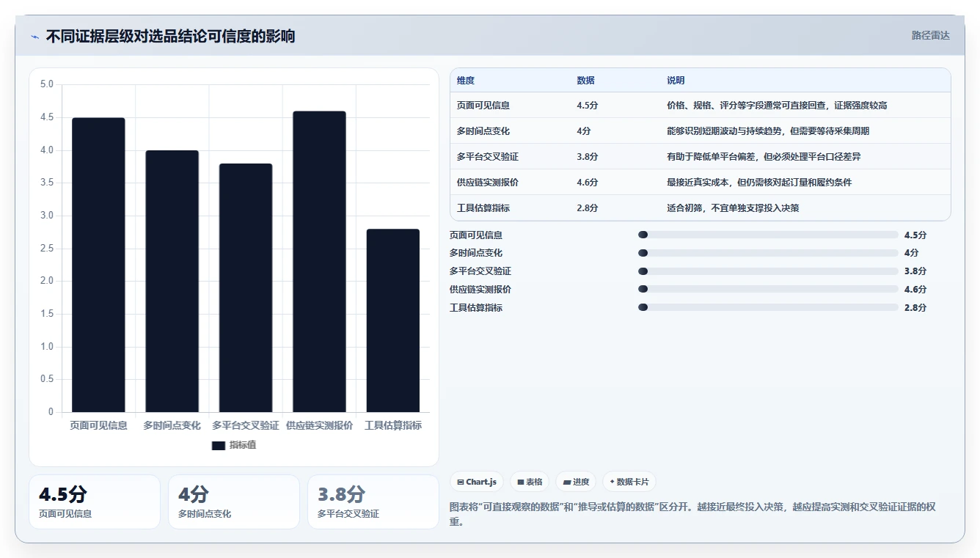Click the 多平台交叉验证 bar in chart
Screen dimensions: 980x558
pos(246,287)
